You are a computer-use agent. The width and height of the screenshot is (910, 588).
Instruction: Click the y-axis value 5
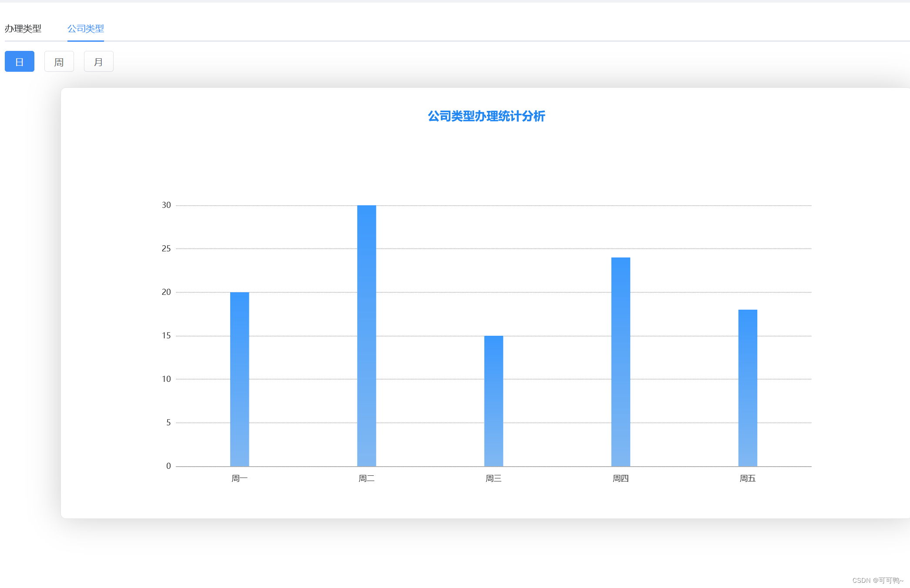pyautogui.click(x=168, y=423)
